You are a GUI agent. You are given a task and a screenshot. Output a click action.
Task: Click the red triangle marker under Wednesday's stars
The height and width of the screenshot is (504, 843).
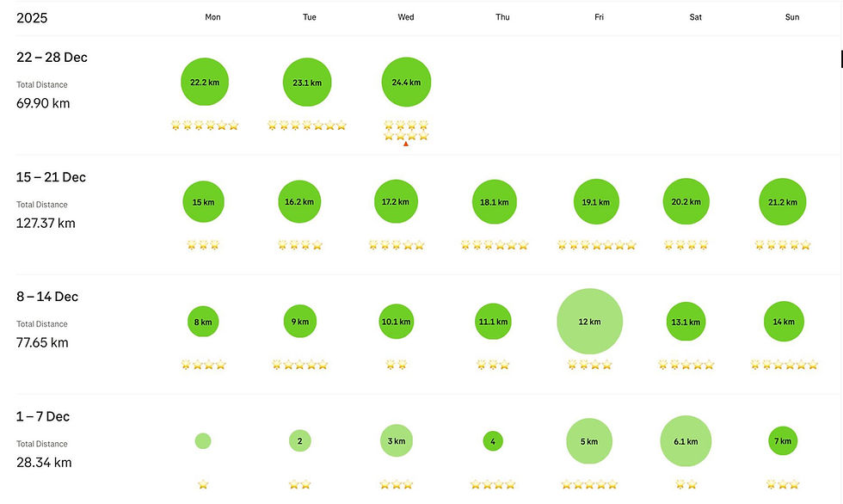[406, 144]
